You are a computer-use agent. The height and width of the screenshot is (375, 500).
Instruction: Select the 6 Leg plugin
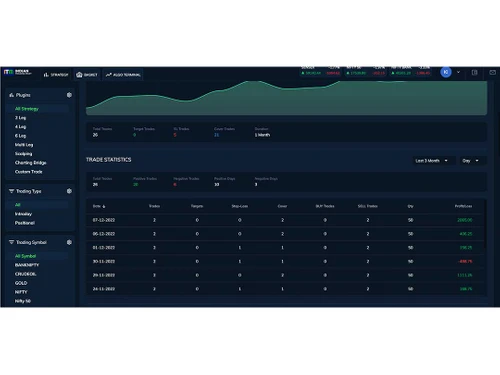20,136
